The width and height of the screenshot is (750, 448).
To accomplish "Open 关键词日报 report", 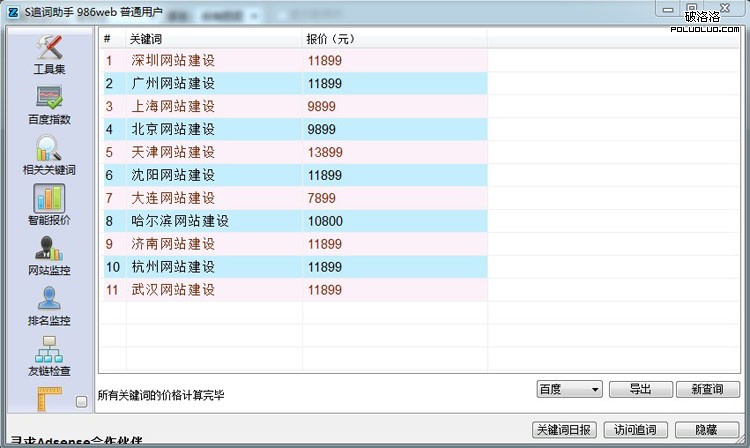I will [563, 429].
